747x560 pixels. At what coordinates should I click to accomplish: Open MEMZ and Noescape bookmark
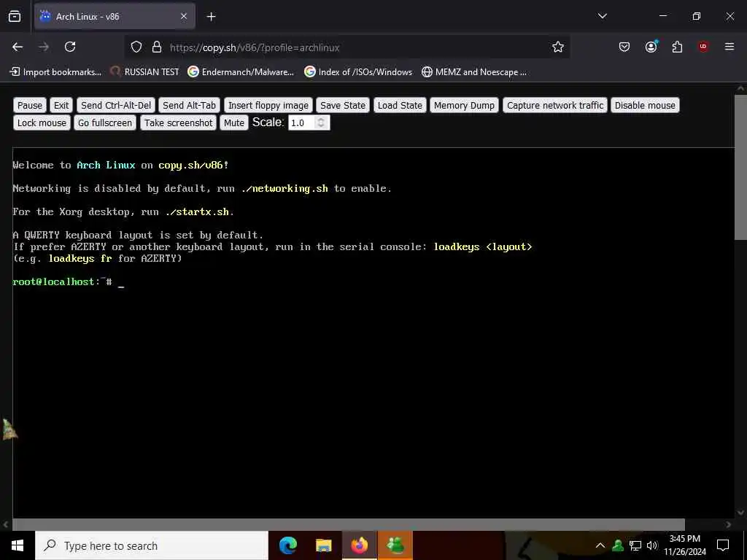[x=474, y=72]
